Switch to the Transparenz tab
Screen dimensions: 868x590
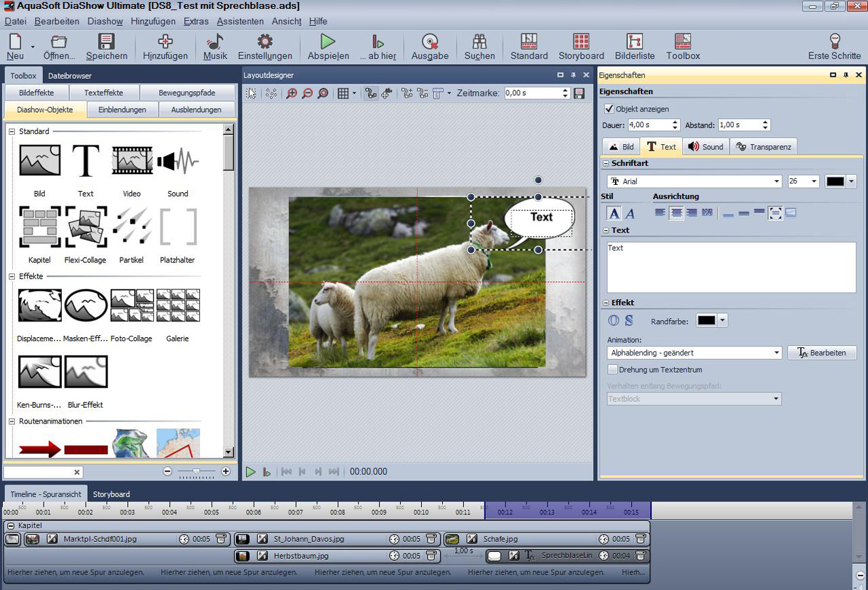[x=763, y=146]
